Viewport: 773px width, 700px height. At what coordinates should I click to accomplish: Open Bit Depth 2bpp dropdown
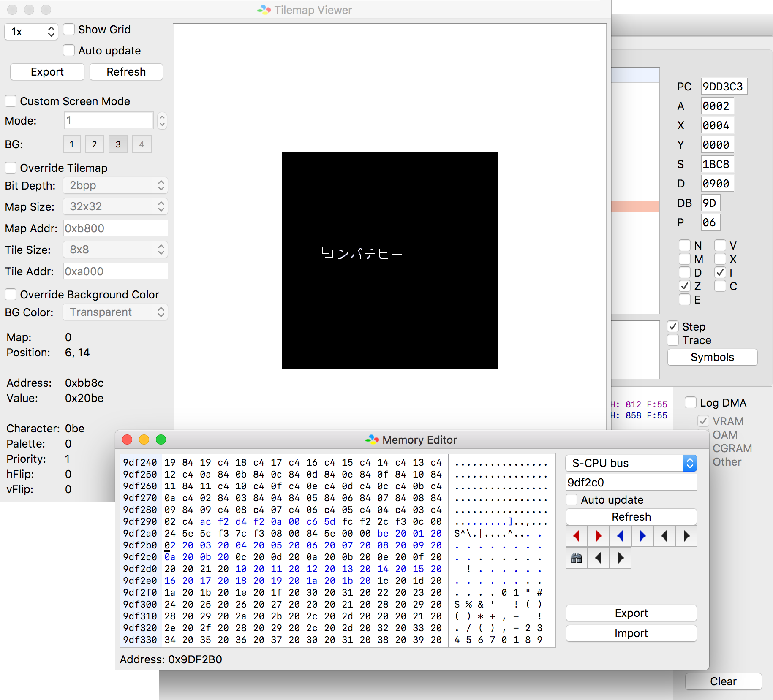(115, 185)
